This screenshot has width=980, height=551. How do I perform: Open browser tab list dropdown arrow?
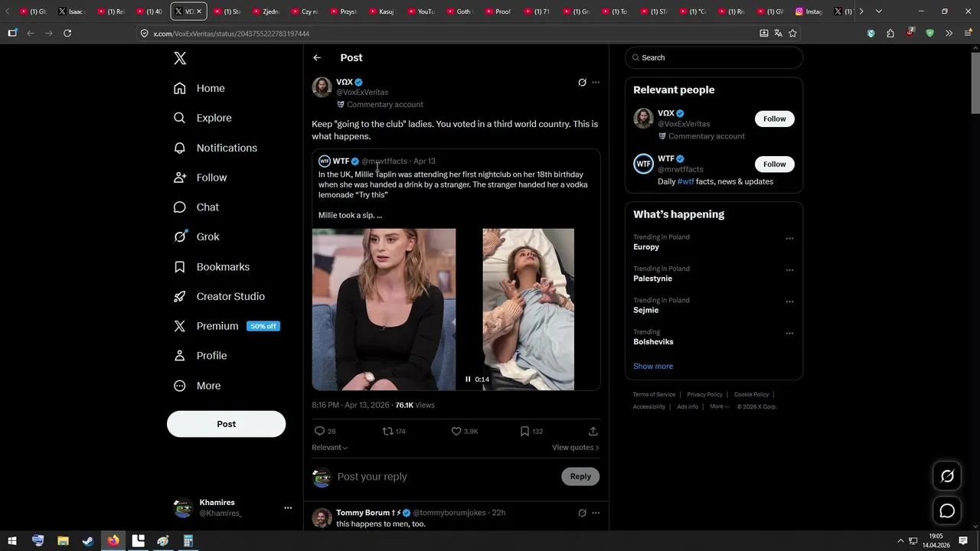[878, 11]
